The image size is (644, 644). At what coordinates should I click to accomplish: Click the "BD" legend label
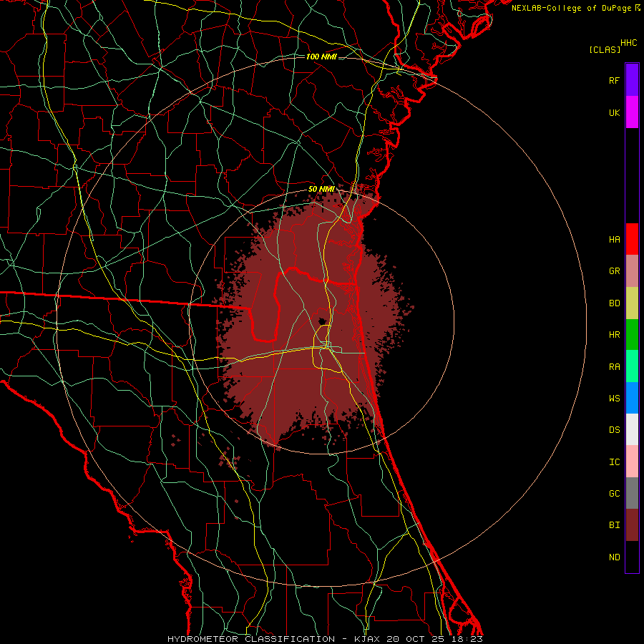click(615, 303)
